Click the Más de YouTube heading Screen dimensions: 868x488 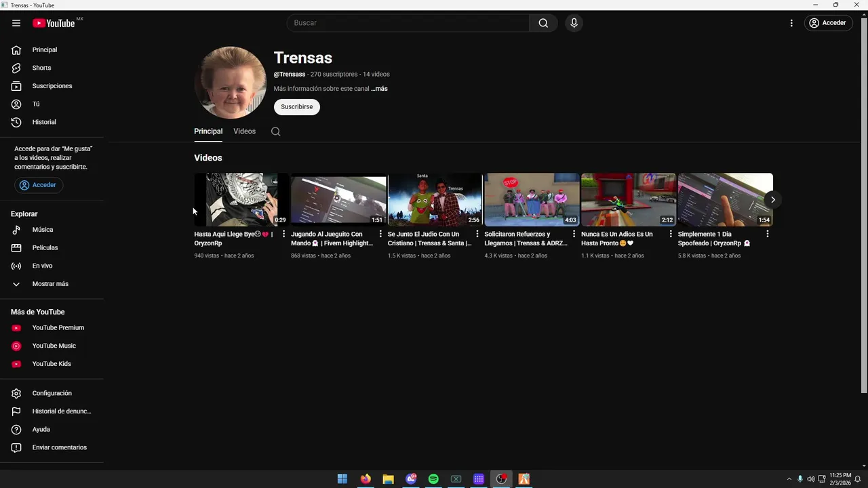[38, 312]
